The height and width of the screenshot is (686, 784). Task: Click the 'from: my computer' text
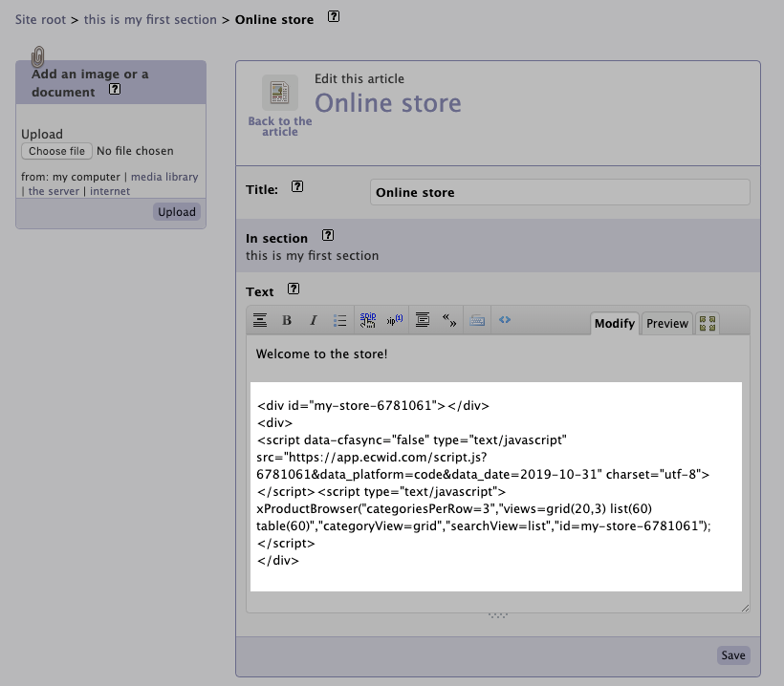pos(71,177)
